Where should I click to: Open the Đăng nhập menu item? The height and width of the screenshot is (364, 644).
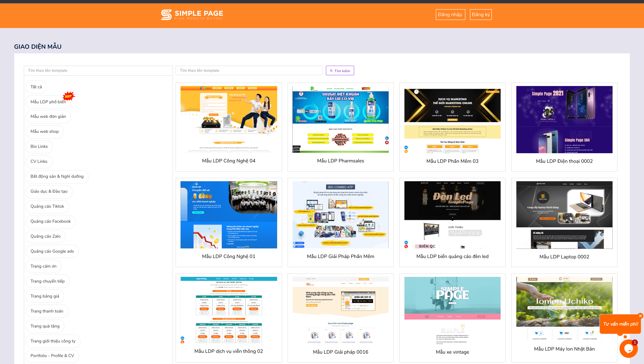[450, 15]
